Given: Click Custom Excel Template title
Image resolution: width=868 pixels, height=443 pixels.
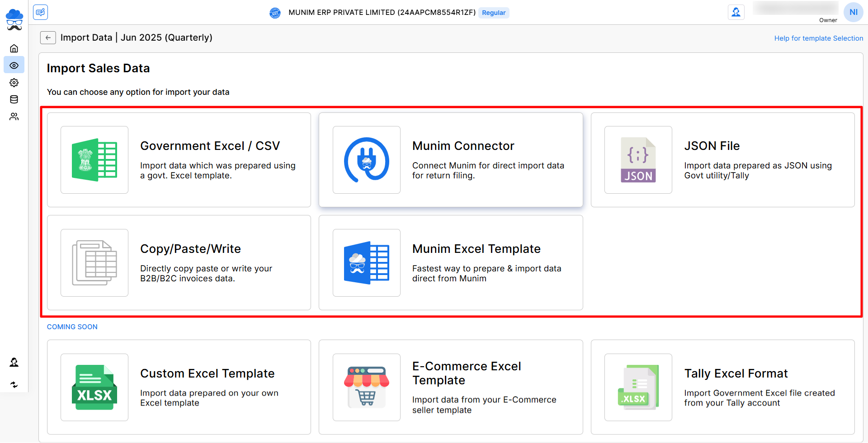Looking at the screenshot, I should tap(208, 373).
